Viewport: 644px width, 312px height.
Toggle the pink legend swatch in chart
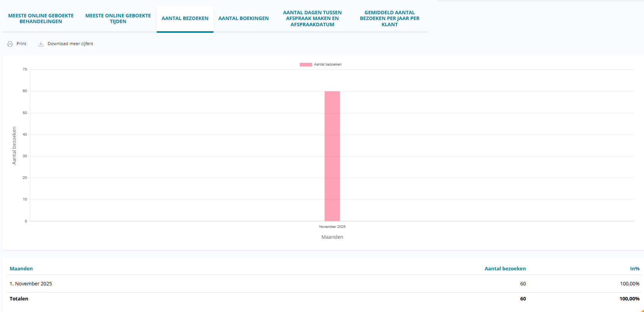[x=306, y=65]
